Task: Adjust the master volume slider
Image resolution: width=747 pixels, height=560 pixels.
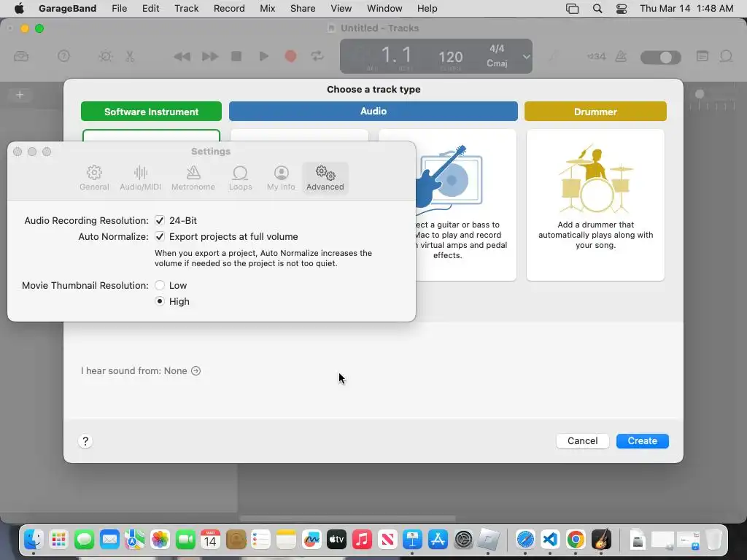Action: (x=660, y=57)
